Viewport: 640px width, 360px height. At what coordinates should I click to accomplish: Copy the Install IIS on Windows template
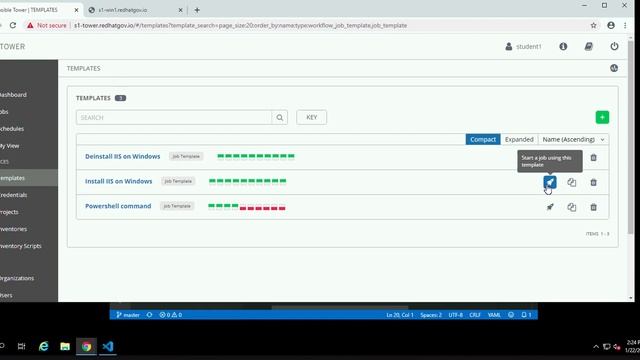tap(571, 182)
